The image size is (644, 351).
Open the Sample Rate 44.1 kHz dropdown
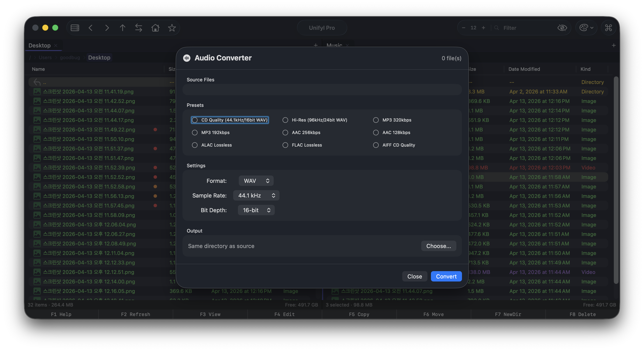point(256,196)
